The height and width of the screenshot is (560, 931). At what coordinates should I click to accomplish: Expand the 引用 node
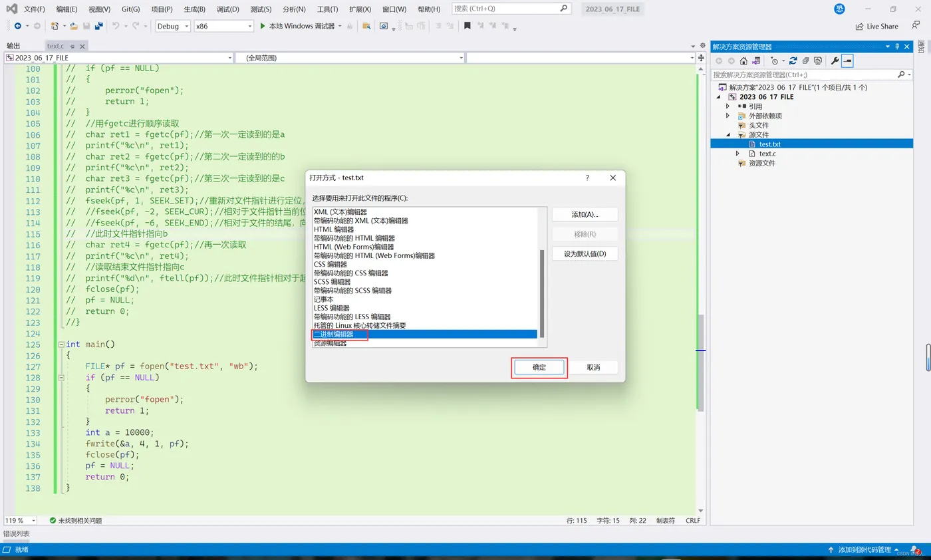point(728,106)
